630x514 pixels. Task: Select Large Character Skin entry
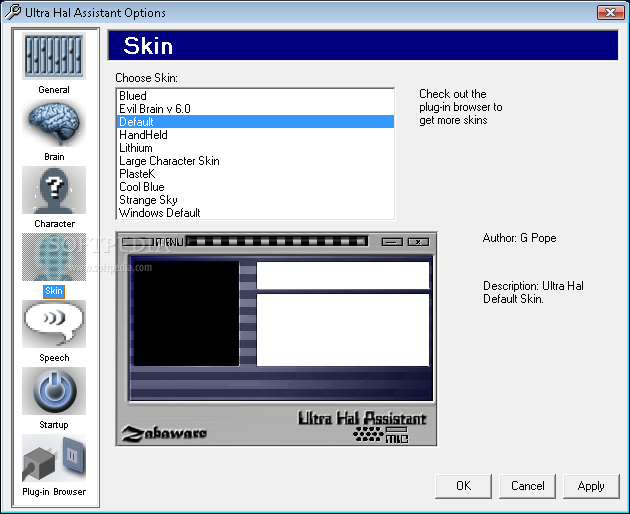[x=255, y=161]
